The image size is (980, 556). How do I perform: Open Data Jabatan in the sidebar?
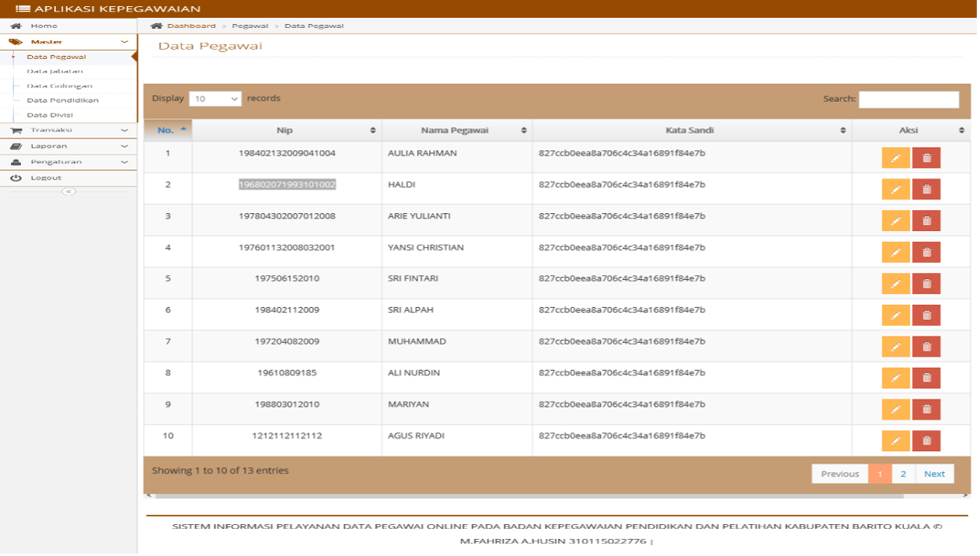tap(54, 71)
